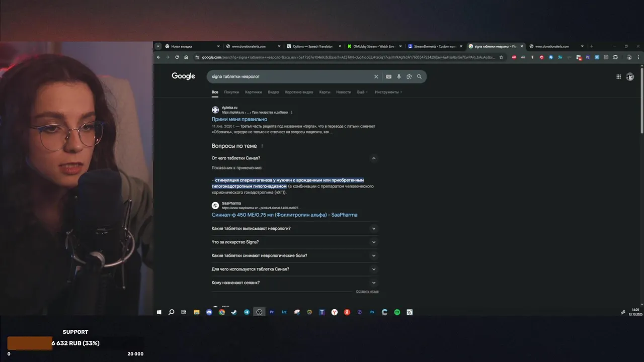
Task: Click the Apteka.ru site name
Action: (x=229, y=108)
